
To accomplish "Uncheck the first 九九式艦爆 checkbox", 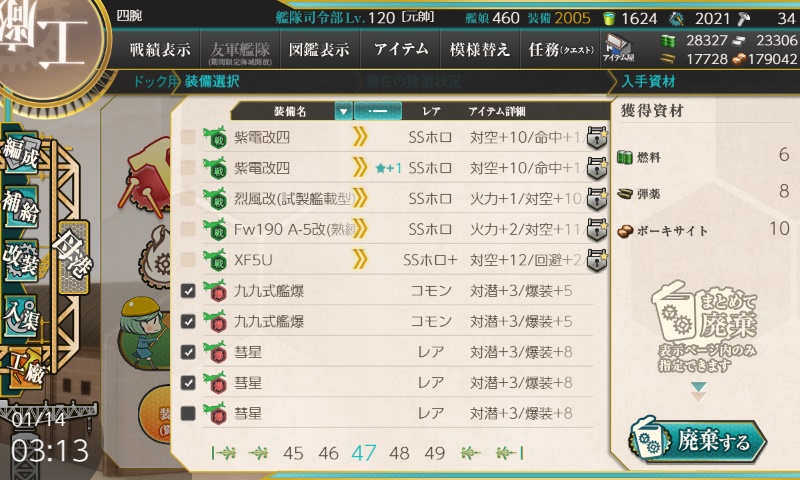I will pyautogui.click(x=188, y=291).
